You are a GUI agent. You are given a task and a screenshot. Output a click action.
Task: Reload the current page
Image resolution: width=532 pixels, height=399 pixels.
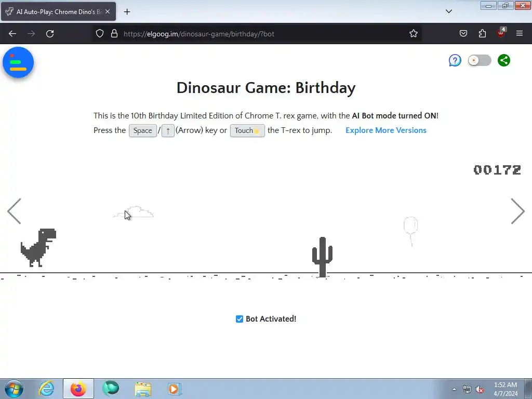point(50,34)
